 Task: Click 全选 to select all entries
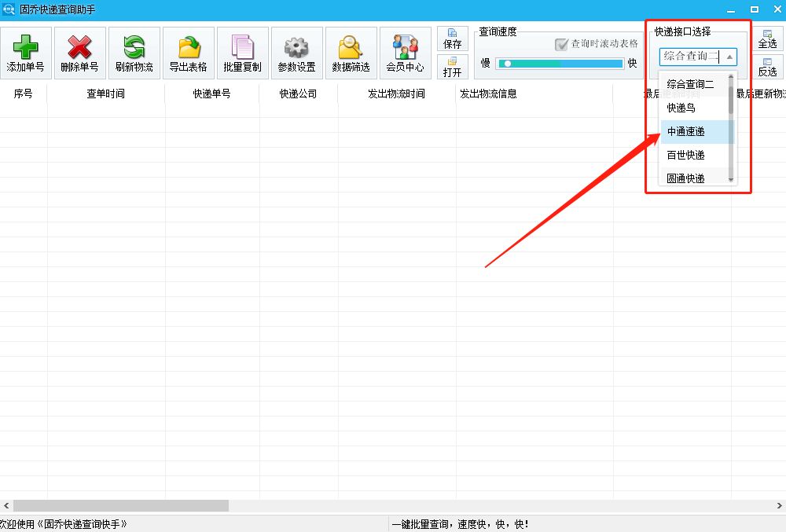point(768,39)
